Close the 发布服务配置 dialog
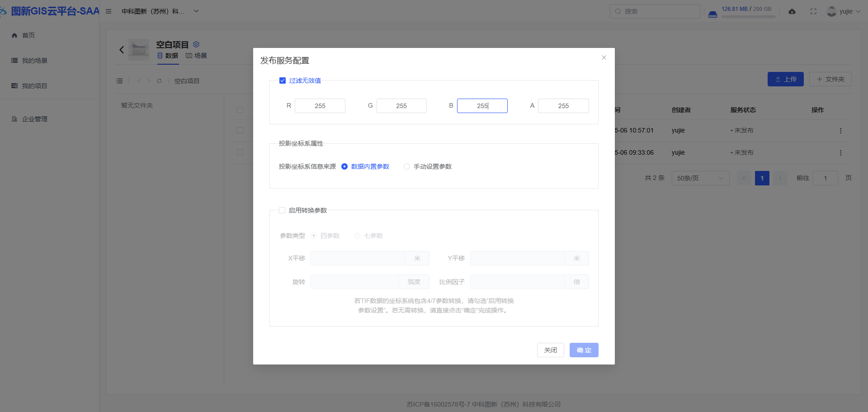Screen dimensions: 868x412 point(604,57)
